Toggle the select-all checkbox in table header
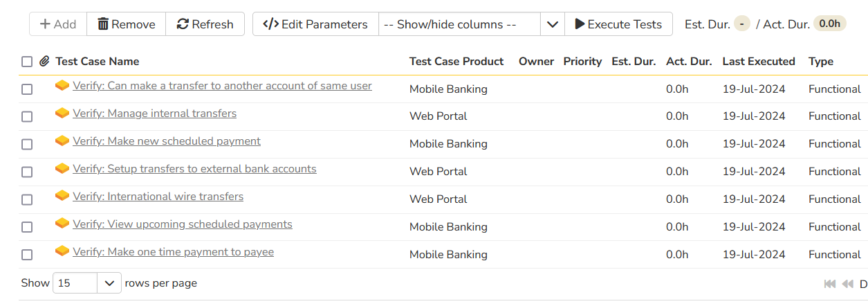The width and height of the screenshot is (868, 306). [27, 62]
